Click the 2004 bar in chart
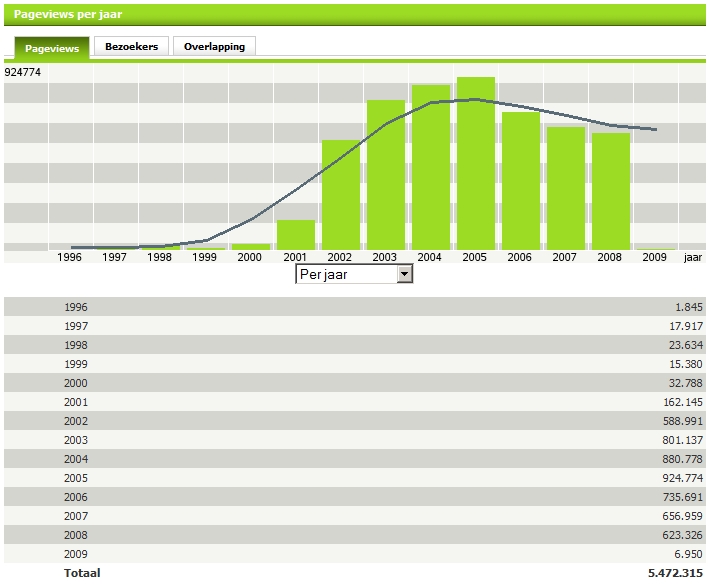Viewport: 709px width, 584px height. click(431, 167)
